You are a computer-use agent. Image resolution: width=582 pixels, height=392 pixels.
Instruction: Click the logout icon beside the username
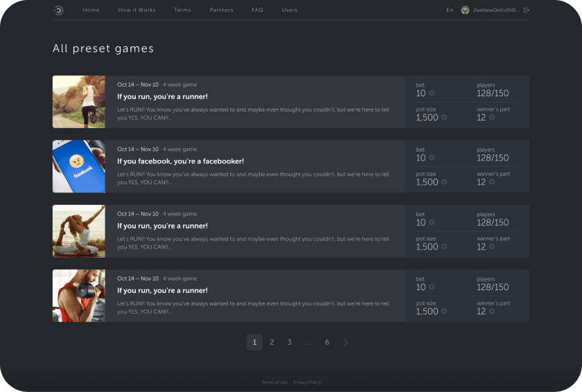point(527,10)
